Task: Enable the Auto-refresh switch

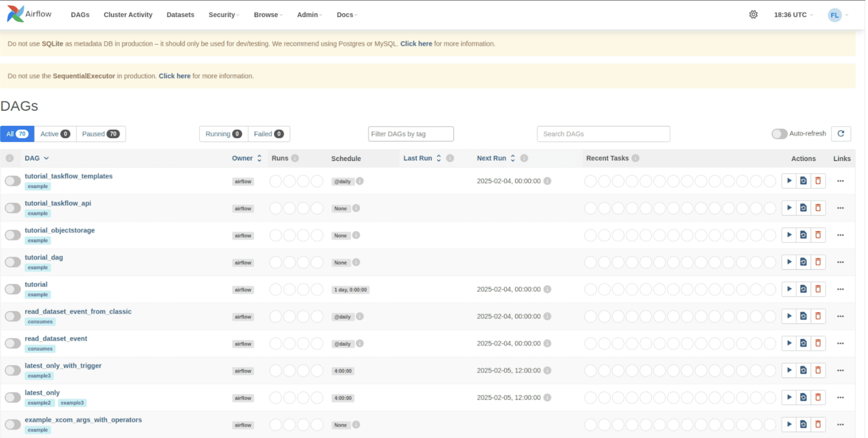Action: pyautogui.click(x=779, y=133)
